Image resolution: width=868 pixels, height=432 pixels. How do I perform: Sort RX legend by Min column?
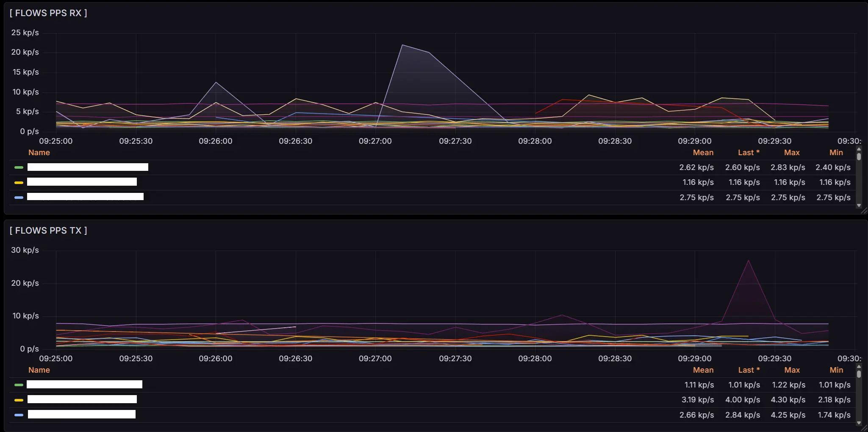coord(836,153)
